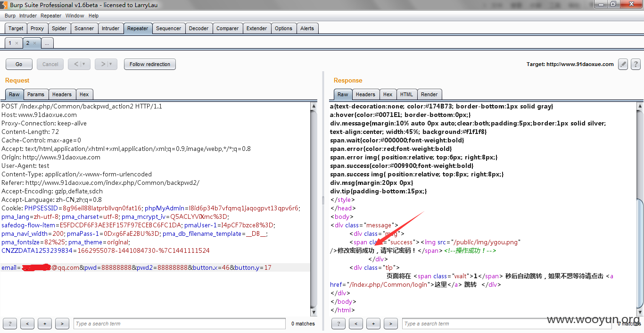
Task: Click Follow redirection button
Action: tap(150, 64)
